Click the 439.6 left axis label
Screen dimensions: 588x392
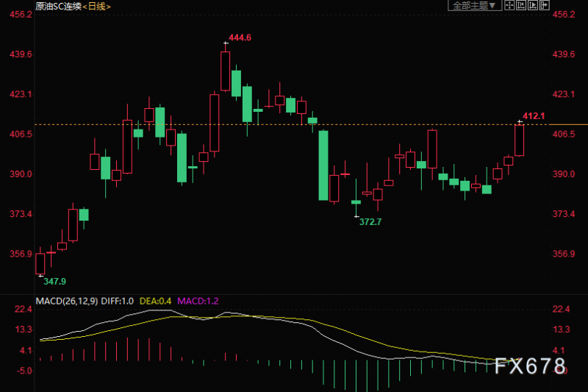tap(21, 54)
